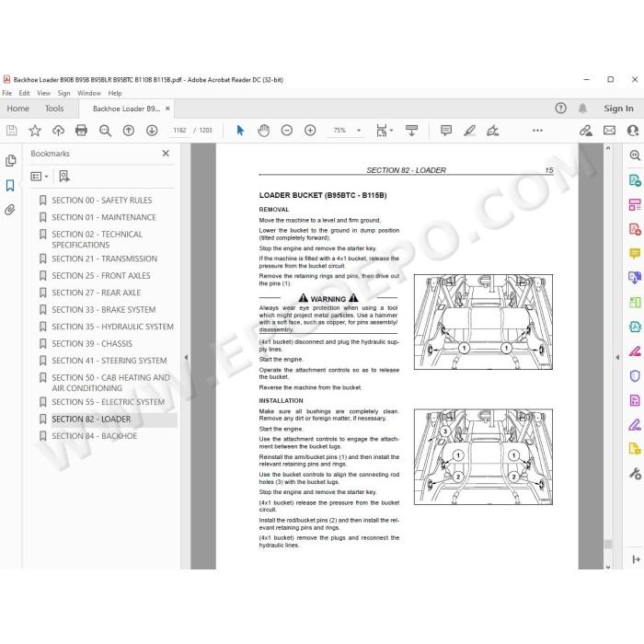Open the View menu
The width and height of the screenshot is (644, 644).
pos(43,93)
